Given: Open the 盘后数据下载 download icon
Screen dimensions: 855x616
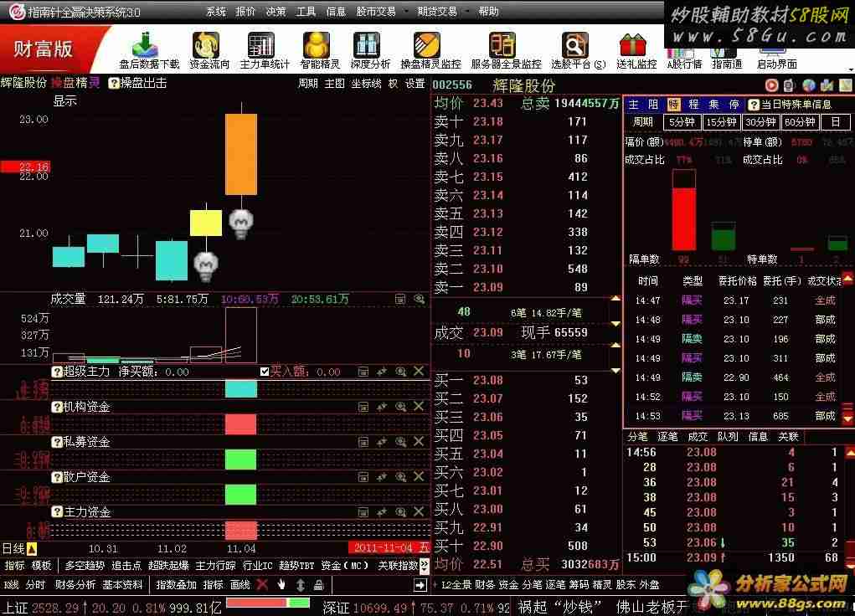Looking at the screenshot, I should (x=145, y=44).
